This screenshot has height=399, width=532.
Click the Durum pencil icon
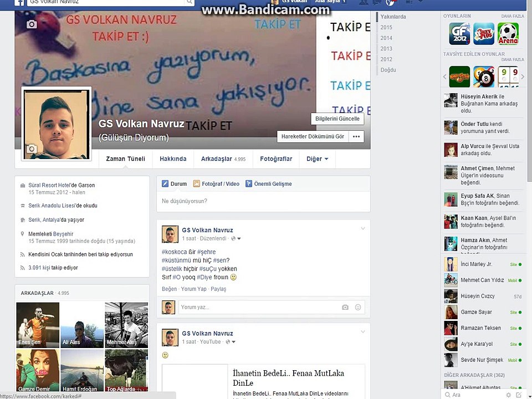coord(165,183)
